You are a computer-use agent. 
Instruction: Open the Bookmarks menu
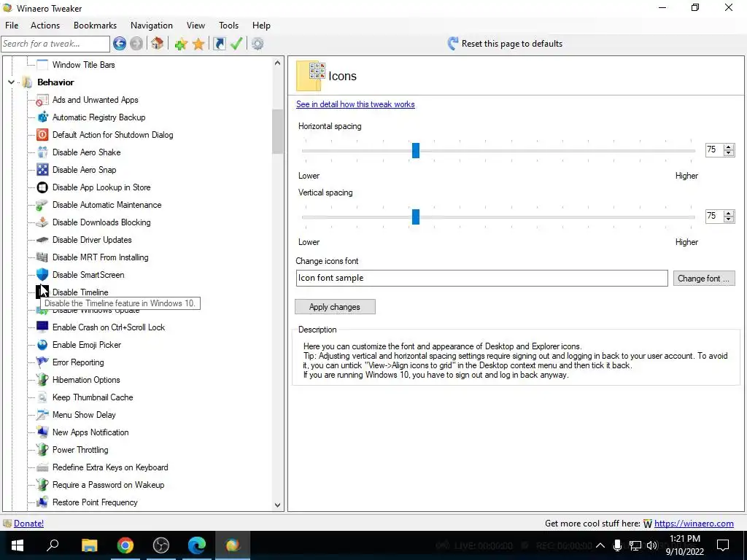click(x=95, y=26)
